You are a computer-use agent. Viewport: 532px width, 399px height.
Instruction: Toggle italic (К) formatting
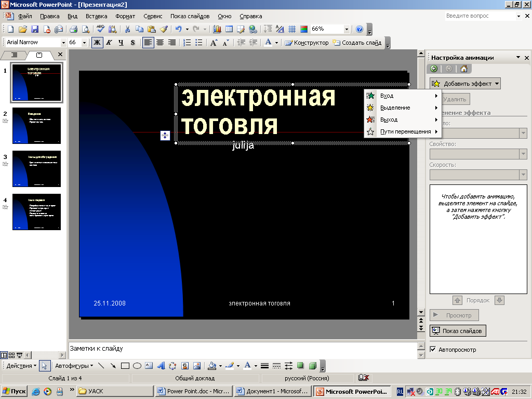click(x=109, y=43)
